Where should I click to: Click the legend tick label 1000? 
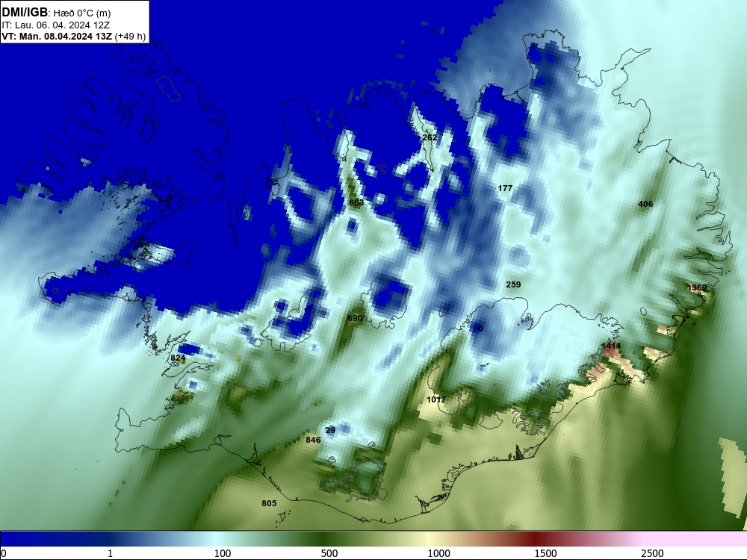[x=438, y=553]
